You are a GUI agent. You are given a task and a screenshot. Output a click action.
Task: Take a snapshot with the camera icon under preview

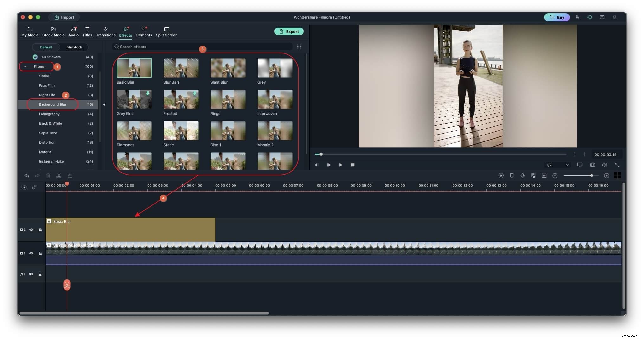click(x=592, y=165)
